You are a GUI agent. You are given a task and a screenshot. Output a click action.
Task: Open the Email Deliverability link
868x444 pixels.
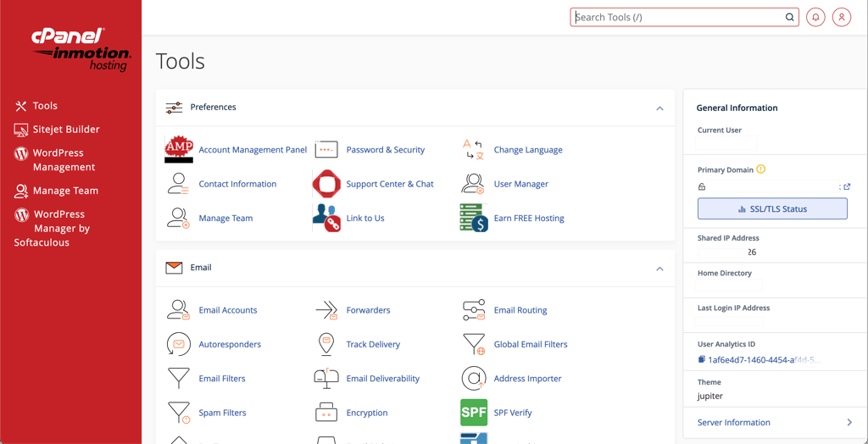coord(383,379)
